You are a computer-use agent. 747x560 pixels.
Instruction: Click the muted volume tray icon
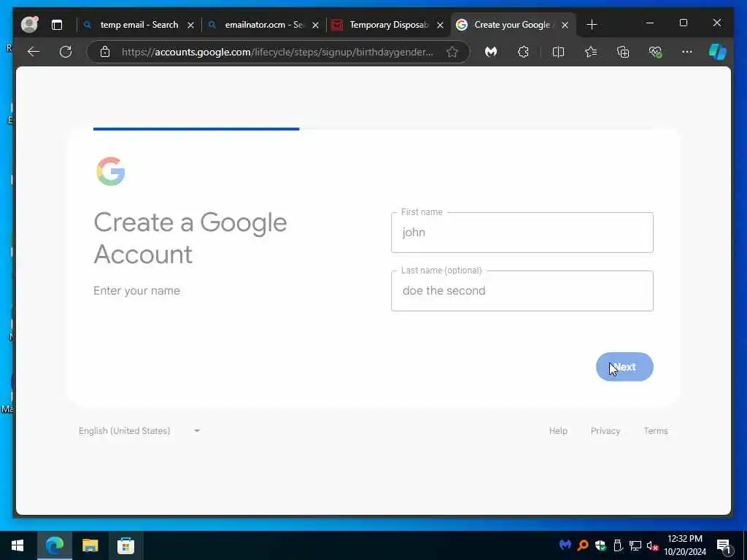click(652, 545)
